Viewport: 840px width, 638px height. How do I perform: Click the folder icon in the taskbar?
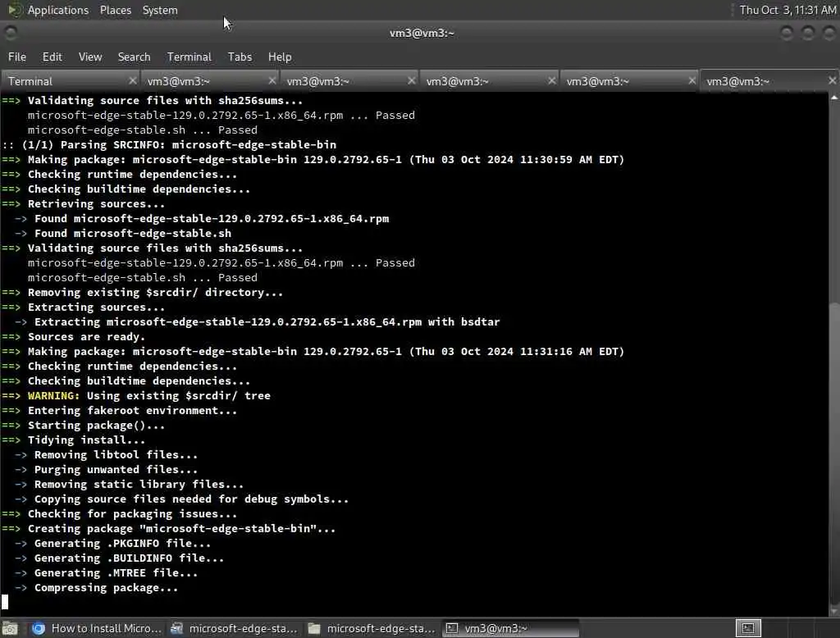tap(314, 628)
